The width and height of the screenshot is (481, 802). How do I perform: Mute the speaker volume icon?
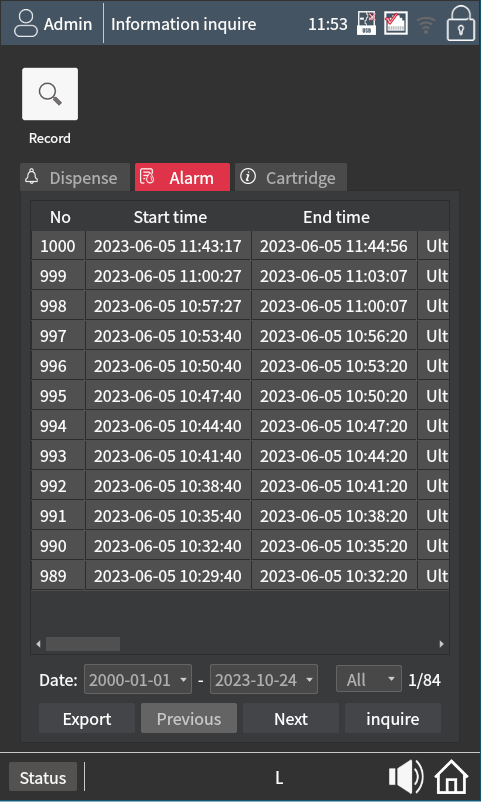(x=406, y=777)
